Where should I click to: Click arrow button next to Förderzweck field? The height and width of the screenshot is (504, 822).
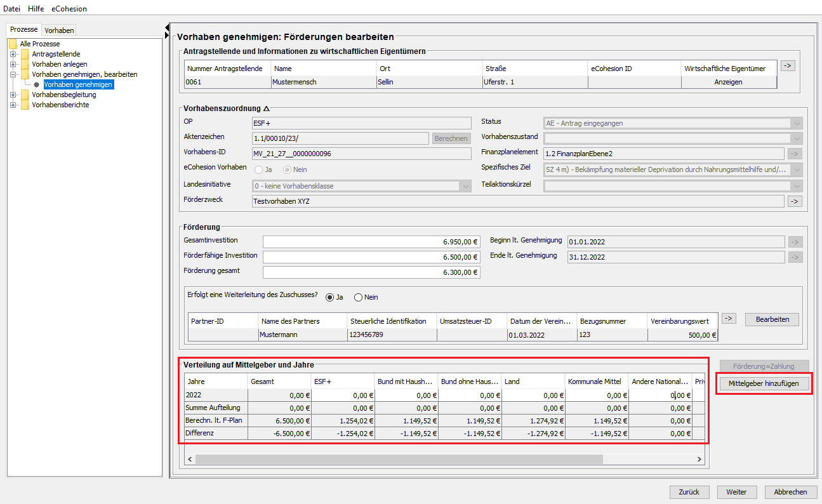pyautogui.click(x=794, y=201)
